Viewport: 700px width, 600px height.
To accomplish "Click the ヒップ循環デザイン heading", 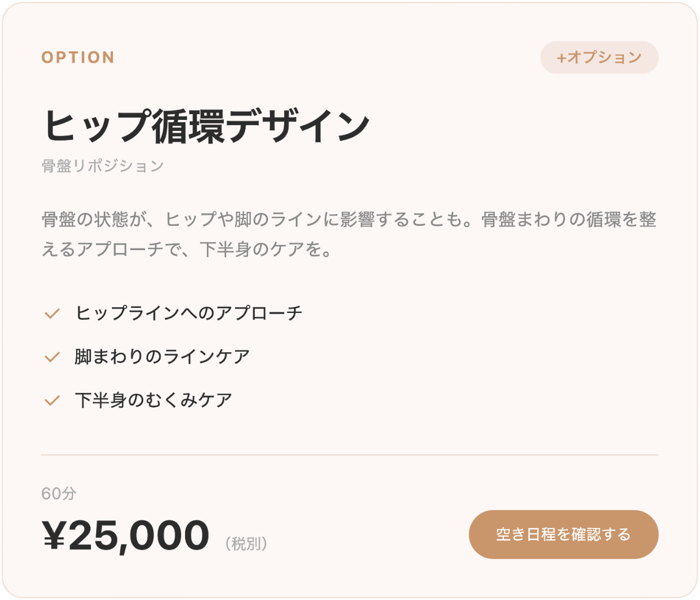I will pyautogui.click(x=206, y=125).
